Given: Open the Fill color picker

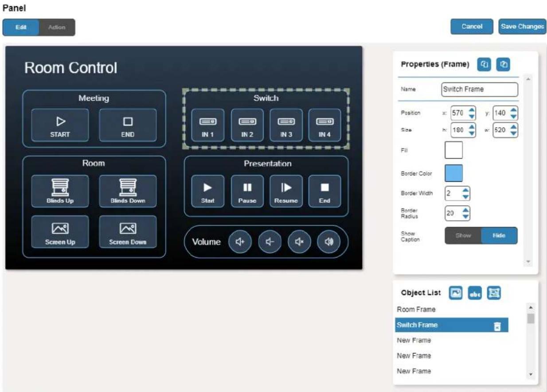Looking at the screenshot, I should pos(453,150).
